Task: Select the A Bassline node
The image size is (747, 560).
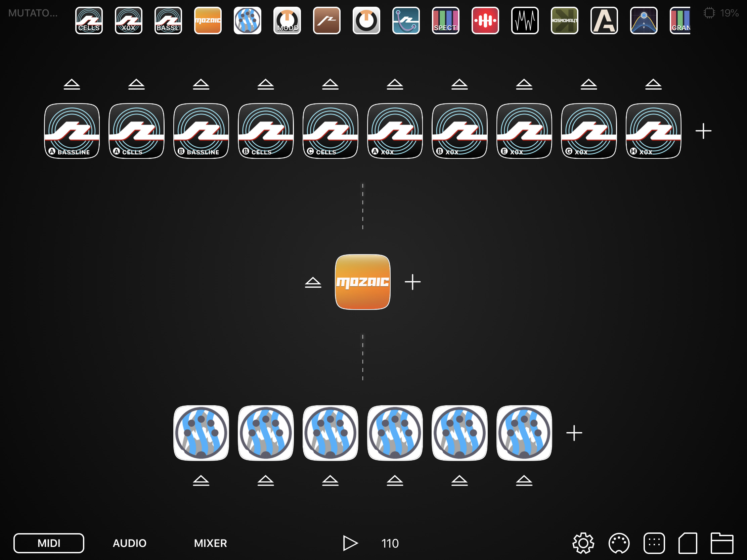Action: (x=72, y=131)
